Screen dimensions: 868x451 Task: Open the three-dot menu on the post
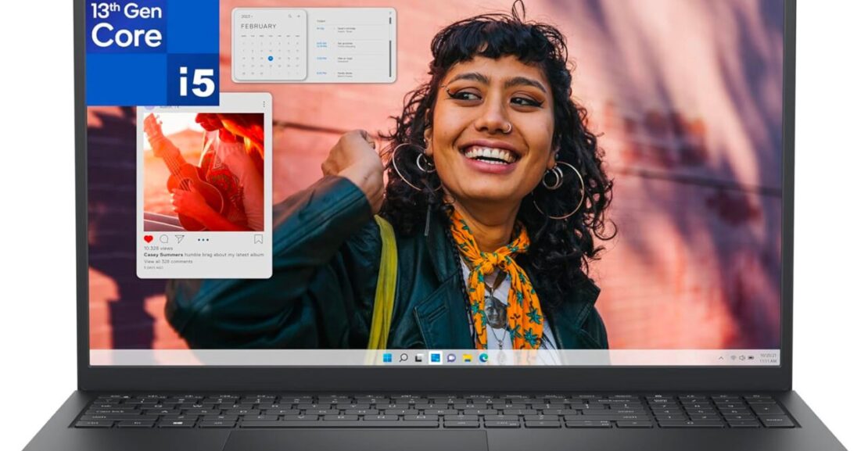[203, 240]
